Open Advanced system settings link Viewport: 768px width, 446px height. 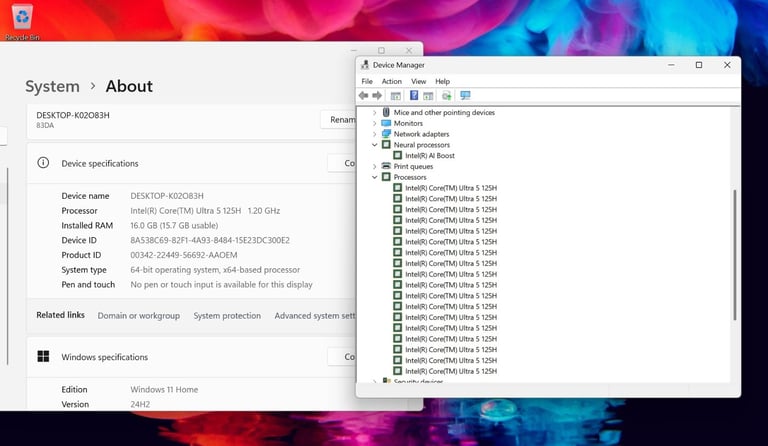(315, 316)
